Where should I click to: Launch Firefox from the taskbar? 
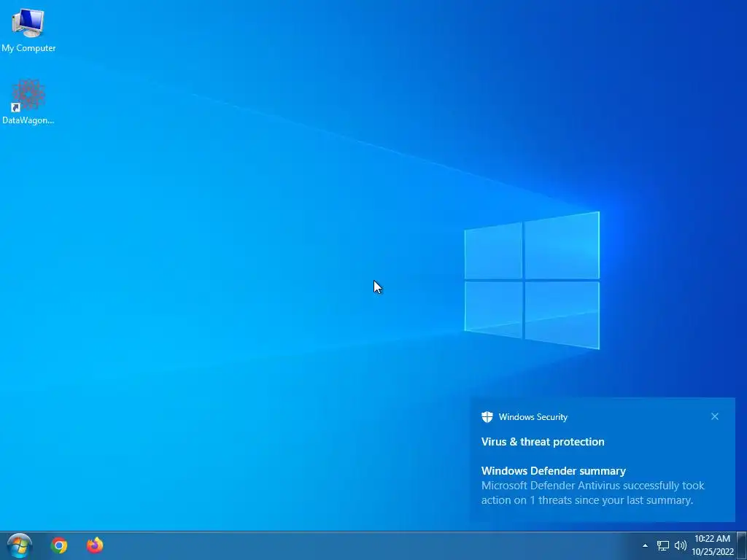tap(95, 545)
